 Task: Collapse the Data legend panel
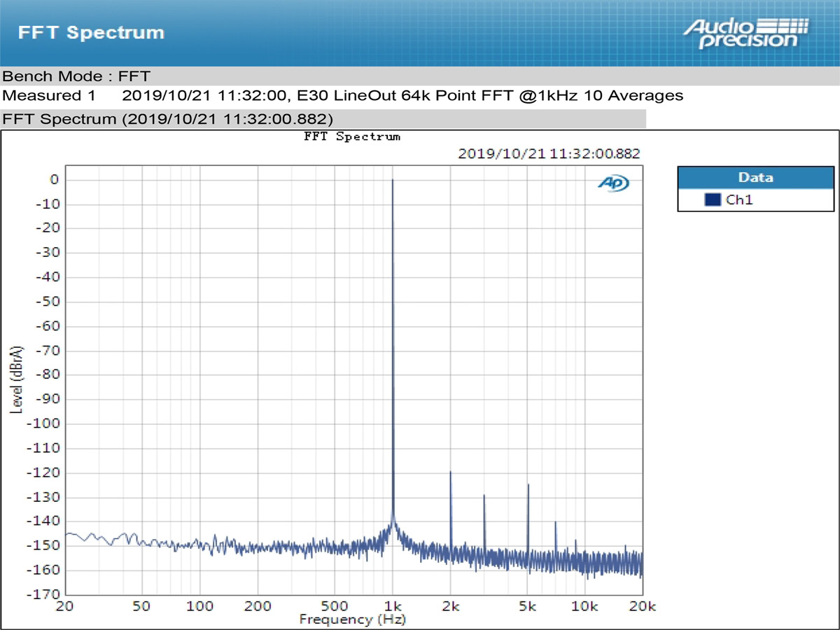point(755,177)
